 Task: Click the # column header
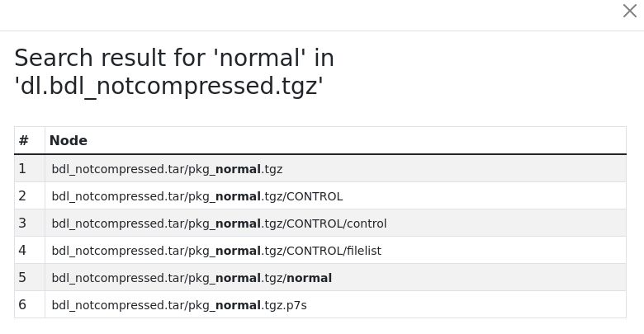point(23,141)
